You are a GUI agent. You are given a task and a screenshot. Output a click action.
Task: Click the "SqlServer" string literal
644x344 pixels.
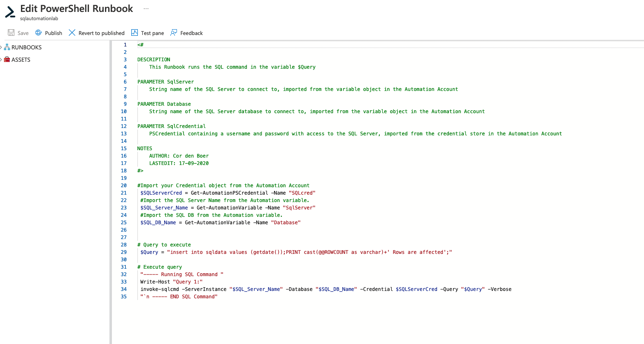tap(299, 208)
